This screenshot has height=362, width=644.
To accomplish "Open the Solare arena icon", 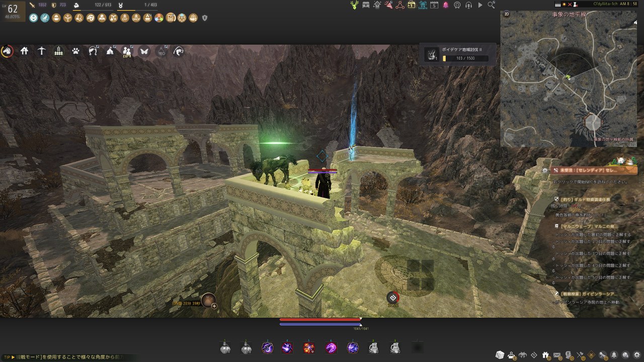I will coord(423,5).
